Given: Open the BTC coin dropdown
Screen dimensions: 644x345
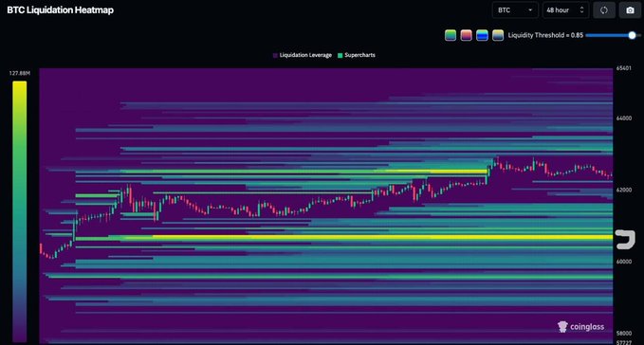Looking at the screenshot, I should pyautogui.click(x=515, y=10).
